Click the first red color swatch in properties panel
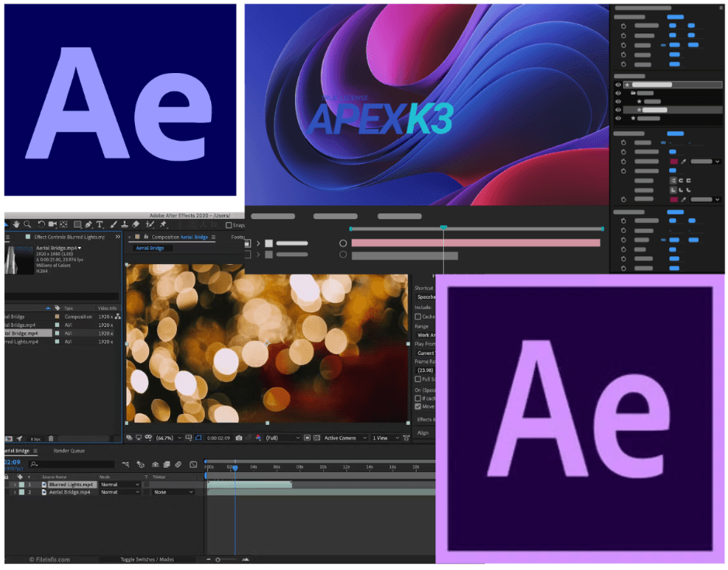The width and height of the screenshot is (728, 570). (x=674, y=162)
